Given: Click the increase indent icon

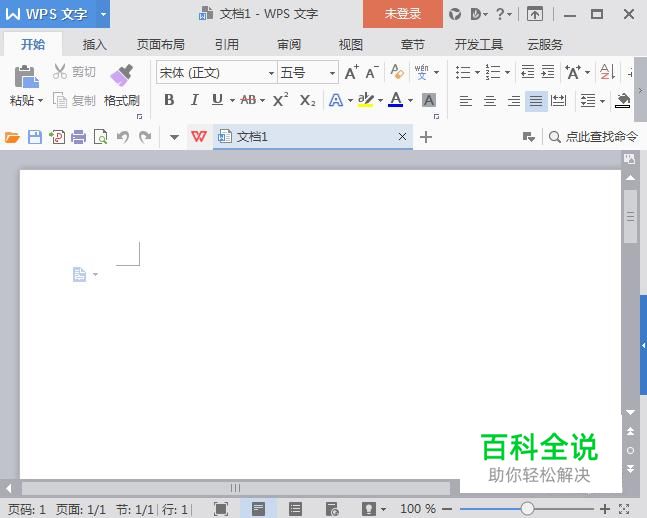Looking at the screenshot, I should click(548, 72).
